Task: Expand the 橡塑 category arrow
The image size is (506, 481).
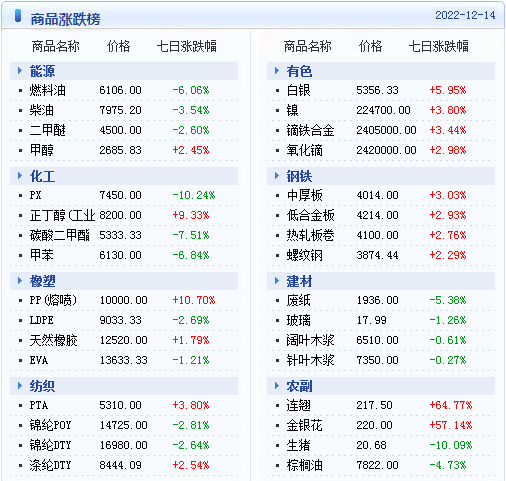Action: tap(20, 281)
